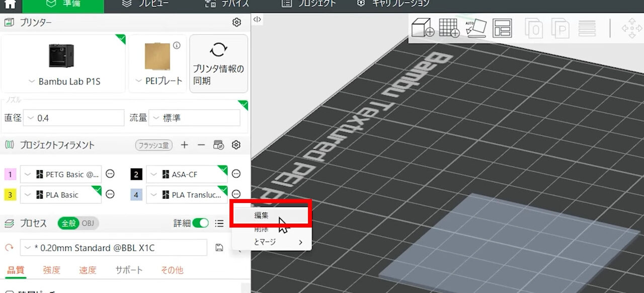The width and height of the screenshot is (644, 293).
Task: Open filament settings gear icon
Action: (236, 145)
